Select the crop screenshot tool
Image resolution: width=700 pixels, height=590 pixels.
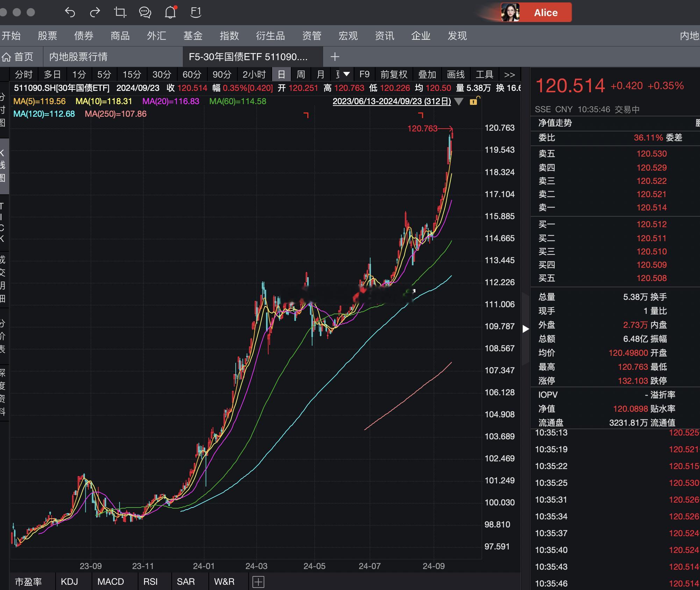pos(120,13)
